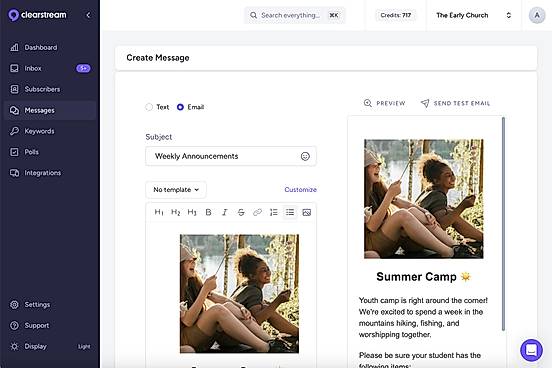
Task: Open the user avatar A menu
Action: coord(537,15)
